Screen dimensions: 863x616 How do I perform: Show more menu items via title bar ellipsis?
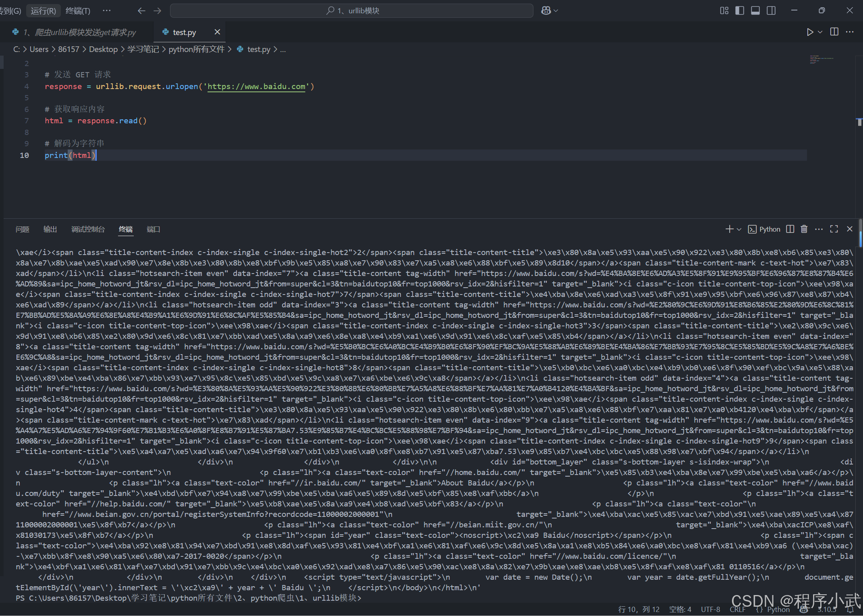(107, 10)
